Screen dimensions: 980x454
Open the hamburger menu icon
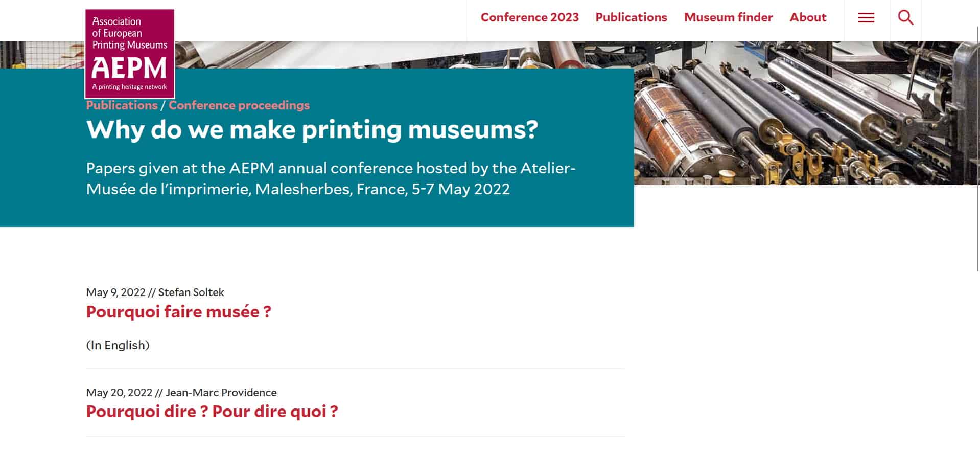click(x=866, y=18)
